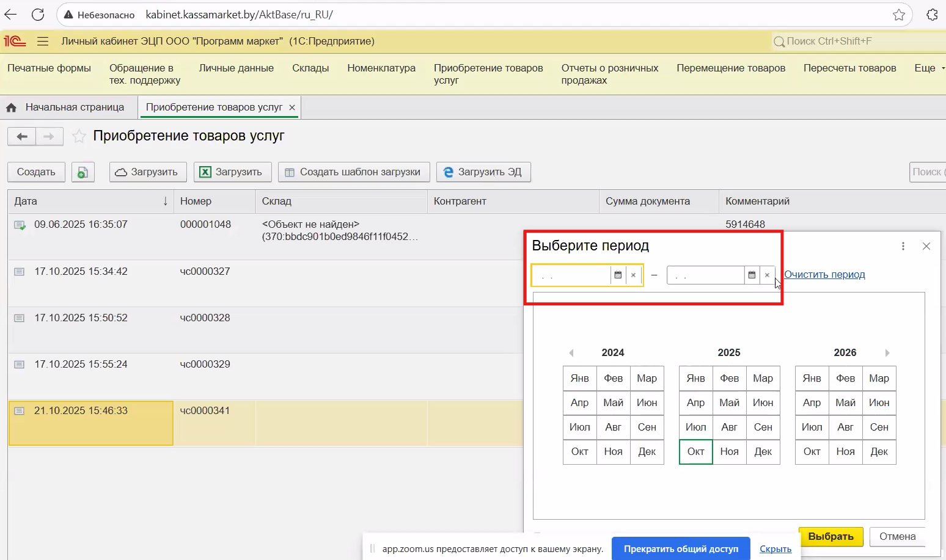Reload the browser page
This screenshot has height=560, width=946.
(x=38, y=15)
